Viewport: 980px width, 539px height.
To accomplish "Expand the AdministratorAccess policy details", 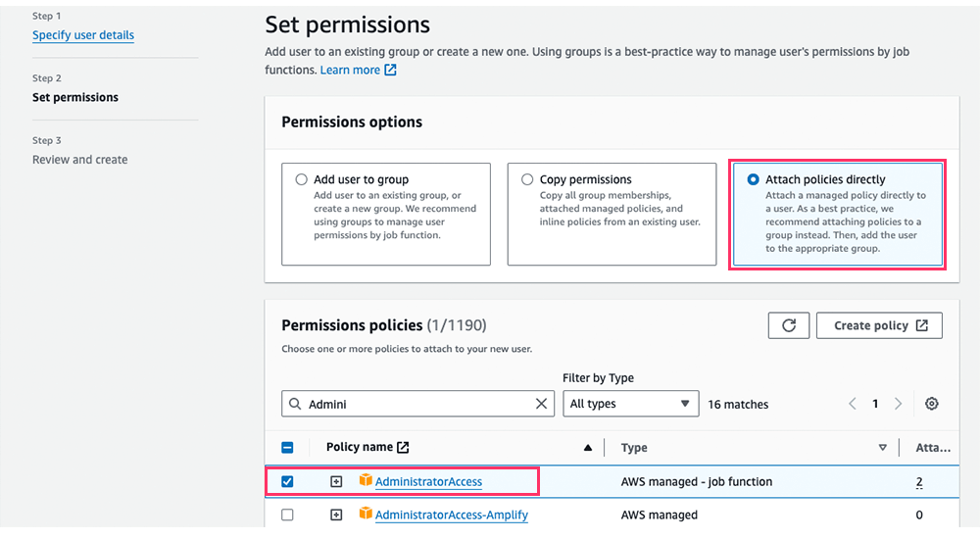I will [336, 481].
